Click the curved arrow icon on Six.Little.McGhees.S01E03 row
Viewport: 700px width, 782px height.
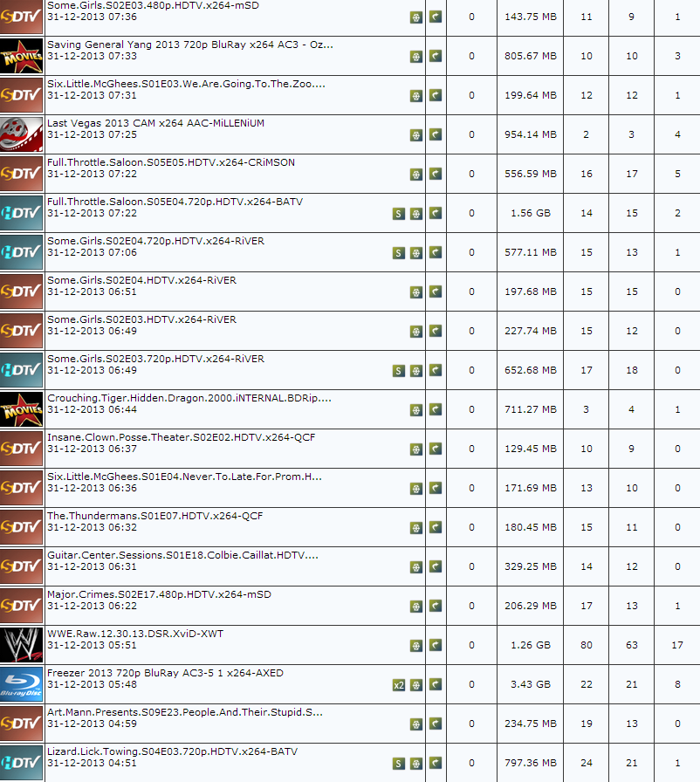pos(436,95)
